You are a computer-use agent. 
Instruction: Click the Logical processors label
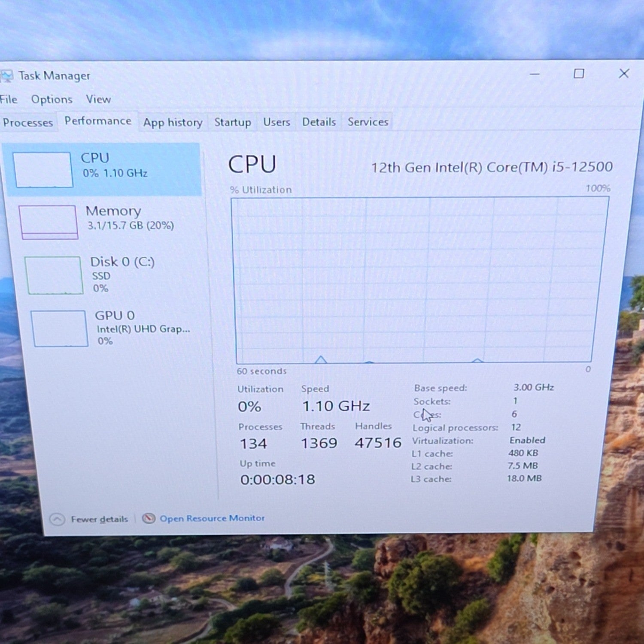455,428
